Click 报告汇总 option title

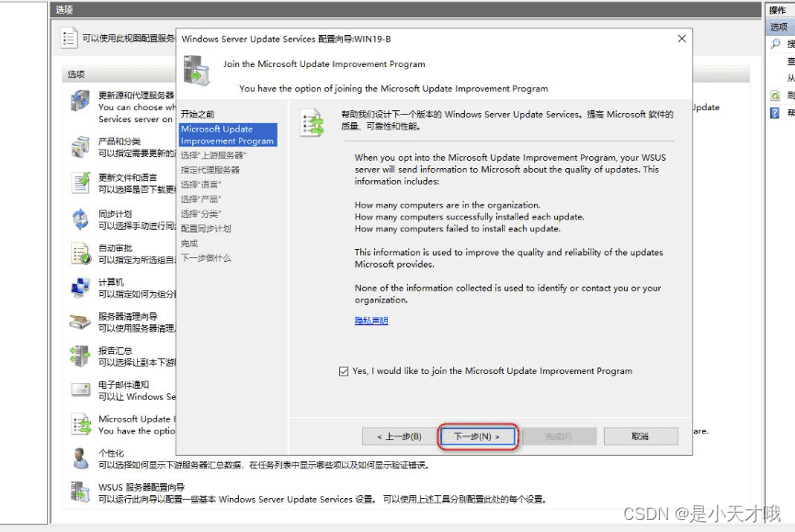115,351
